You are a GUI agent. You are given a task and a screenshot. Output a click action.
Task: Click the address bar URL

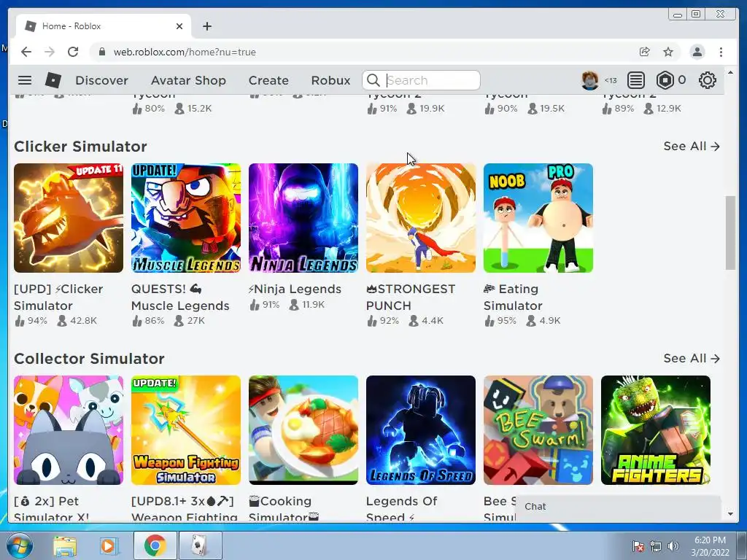tap(185, 52)
